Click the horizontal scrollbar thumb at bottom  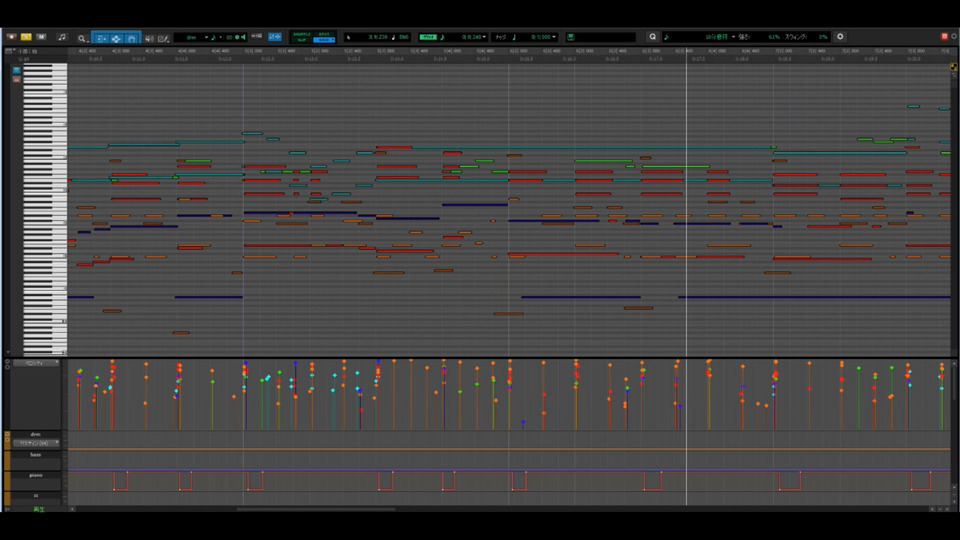(x=316, y=509)
